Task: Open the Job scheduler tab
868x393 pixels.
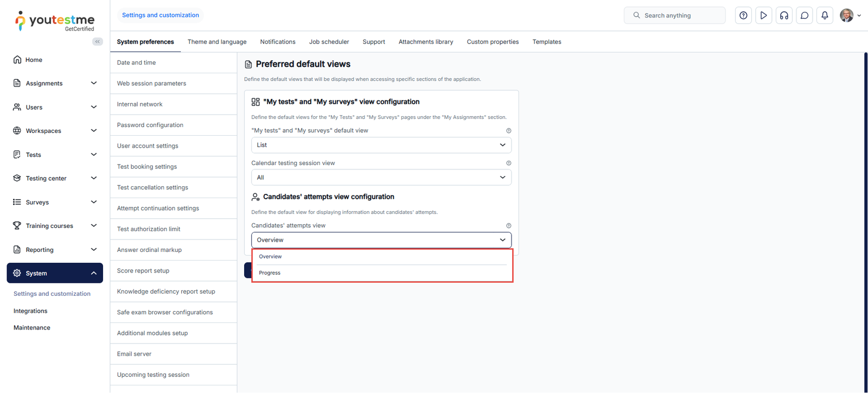Action: click(329, 42)
